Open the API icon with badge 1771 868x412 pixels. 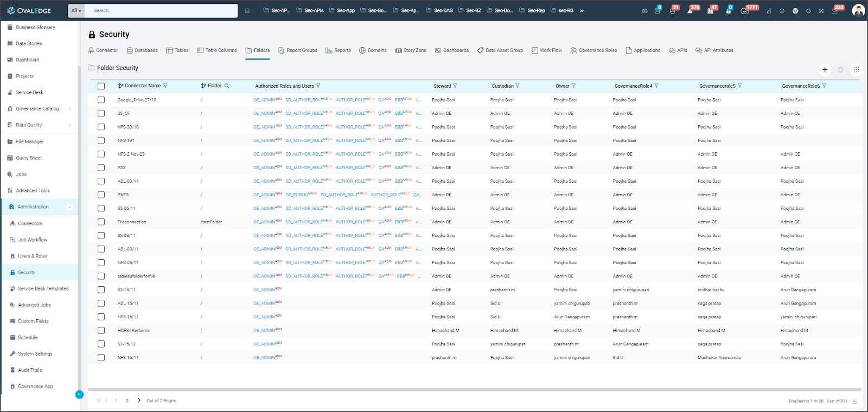[745, 10]
